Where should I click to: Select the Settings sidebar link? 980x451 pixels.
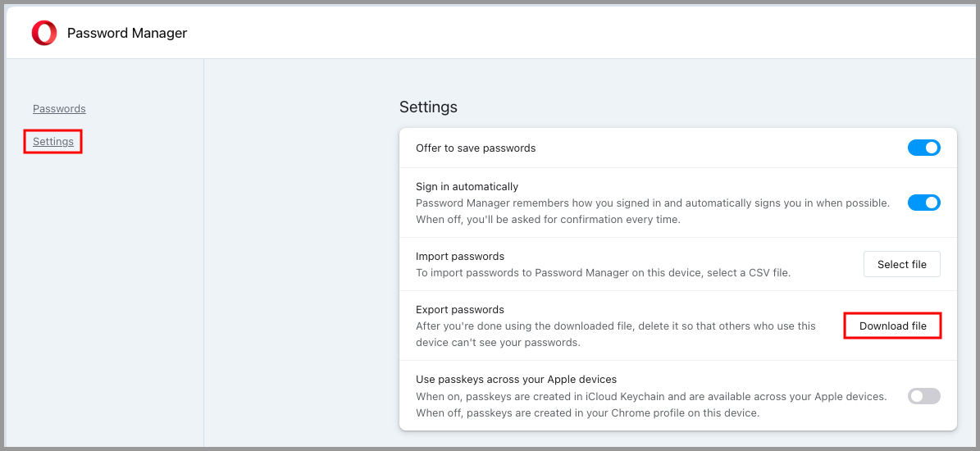[x=53, y=142]
